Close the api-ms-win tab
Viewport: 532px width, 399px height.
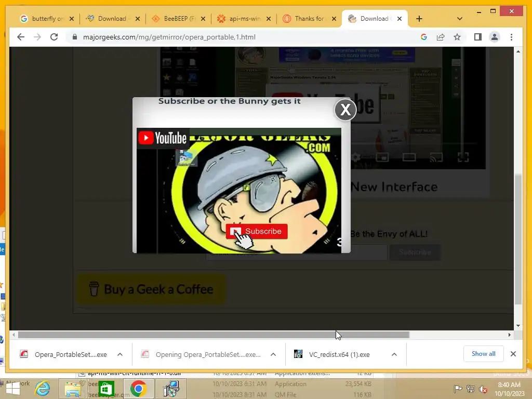[269, 19]
